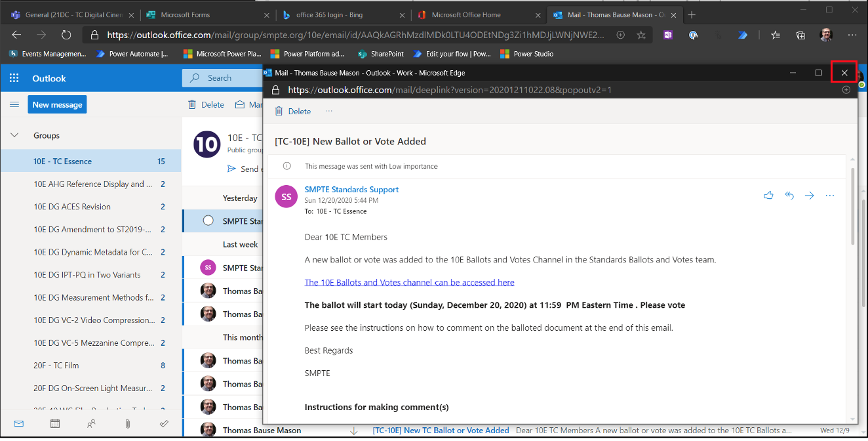Open more options next to Delete toolbar
868x441 pixels.
pos(328,111)
